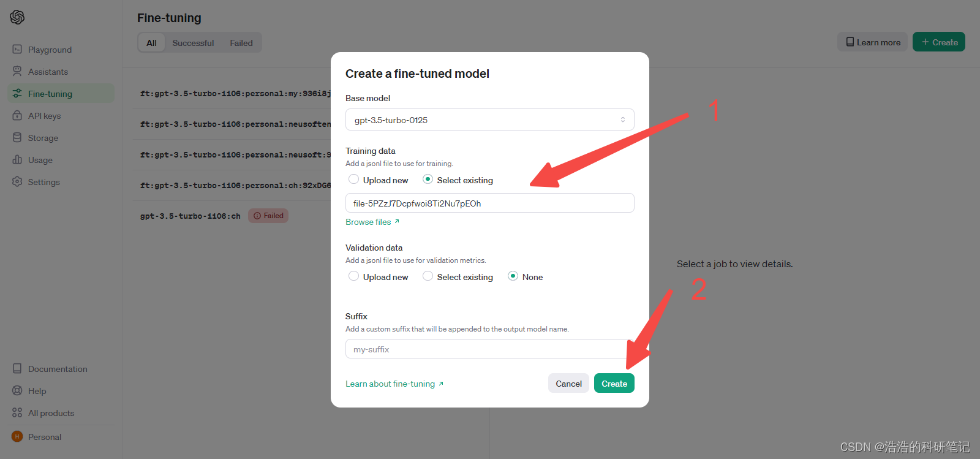Click the my-suffix input field
980x459 pixels.
(x=490, y=349)
